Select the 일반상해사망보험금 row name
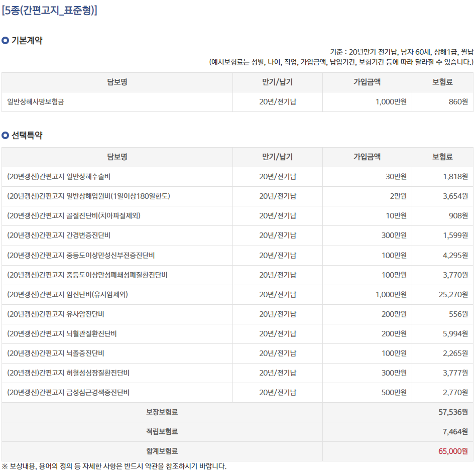Image resolution: width=476 pixels, height=476 pixels. (36, 102)
